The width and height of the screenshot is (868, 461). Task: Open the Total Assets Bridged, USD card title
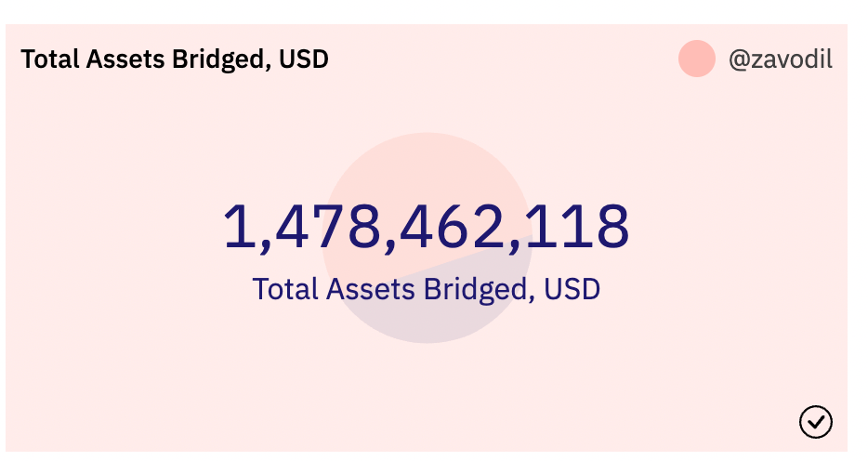(175, 59)
